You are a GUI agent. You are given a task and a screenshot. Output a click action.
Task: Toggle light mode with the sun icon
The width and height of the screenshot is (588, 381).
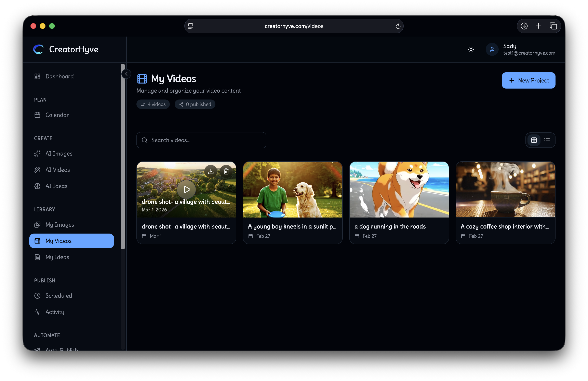click(471, 49)
